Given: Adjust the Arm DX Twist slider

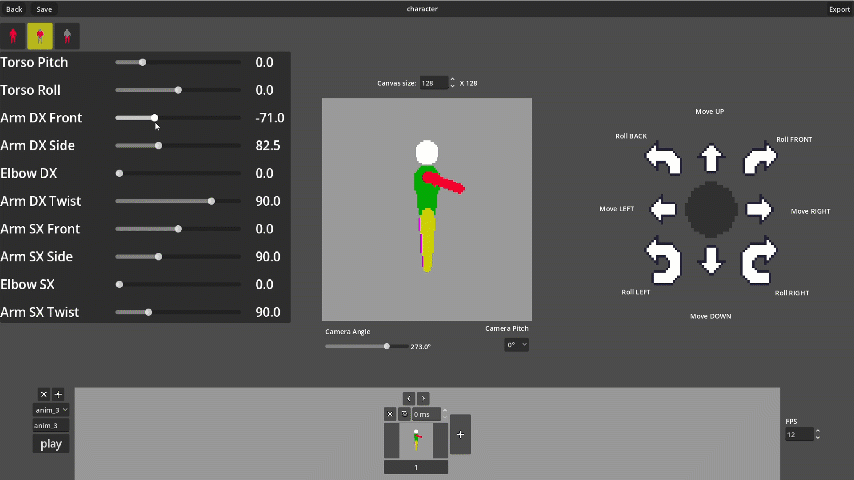Looking at the screenshot, I should click(x=178, y=201).
